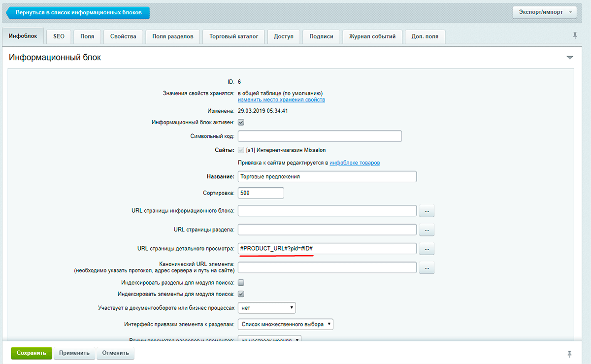The height and width of the screenshot is (364, 591).
Task: Click ellipsis button for infoblock page URL
Action: click(427, 211)
